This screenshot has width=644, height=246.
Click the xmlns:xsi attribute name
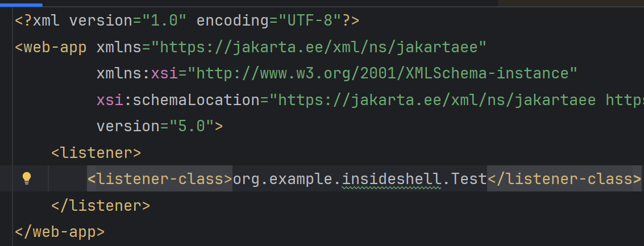[x=142, y=73]
